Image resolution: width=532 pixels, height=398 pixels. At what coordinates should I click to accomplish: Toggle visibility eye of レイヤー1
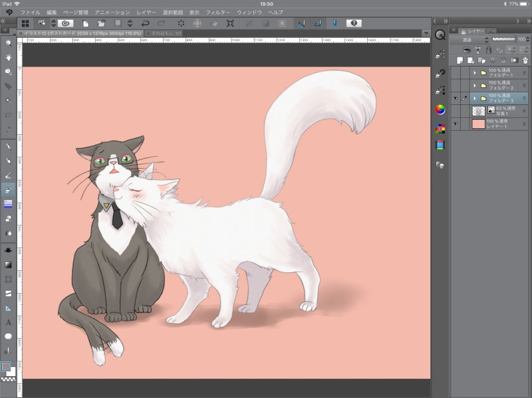pos(455,124)
